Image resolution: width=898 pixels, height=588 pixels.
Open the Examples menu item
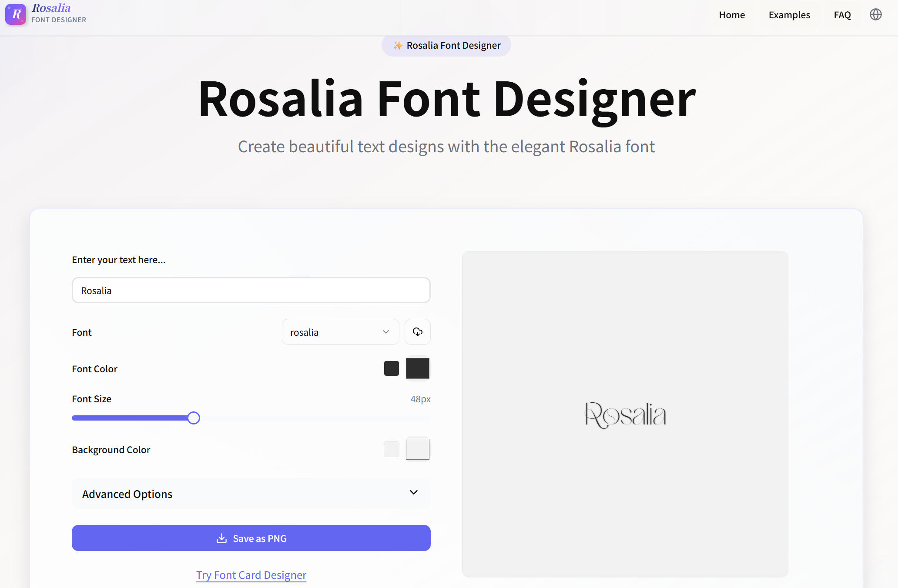[x=789, y=15]
